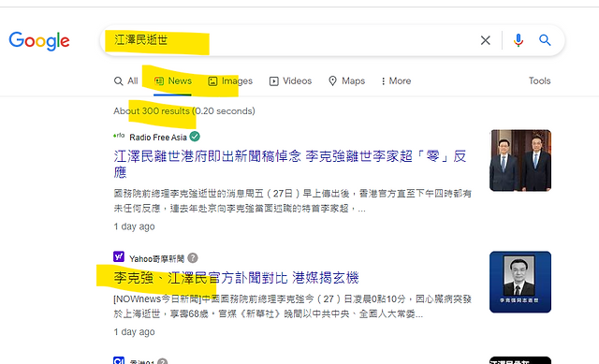Click the thumbnail of two men in suits
This screenshot has width=599, height=364.
pos(520,160)
